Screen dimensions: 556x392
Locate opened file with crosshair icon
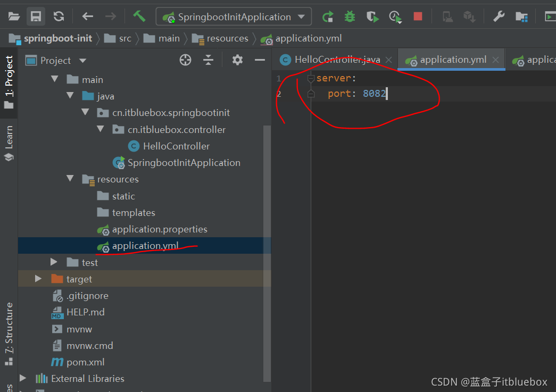(x=185, y=60)
